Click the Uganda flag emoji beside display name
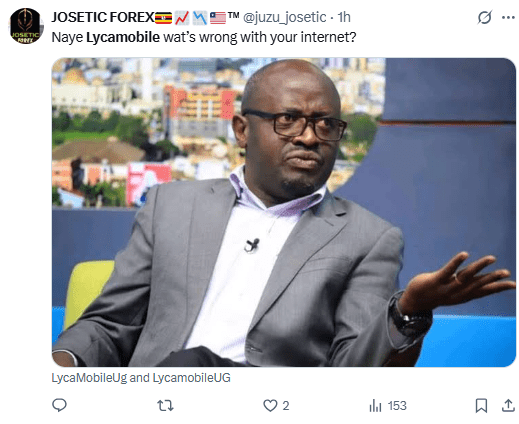Viewport: 519px width, 424px height. click(163, 17)
